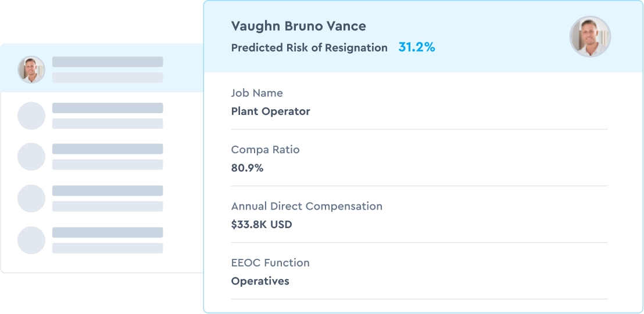Select the small avatar in highlighted list row
Viewport: 644px width, 314px height.
[x=31, y=70]
